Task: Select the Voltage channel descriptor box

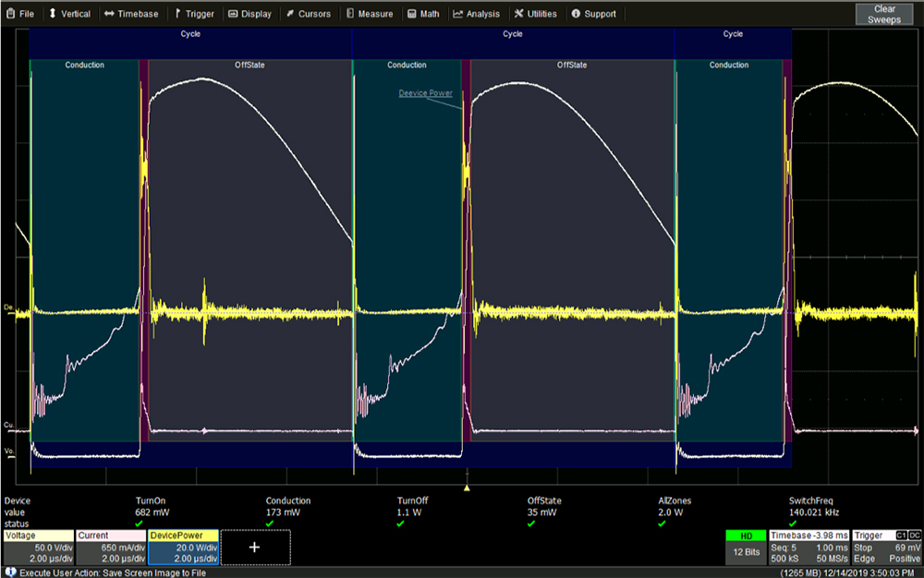Action: tap(39, 547)
